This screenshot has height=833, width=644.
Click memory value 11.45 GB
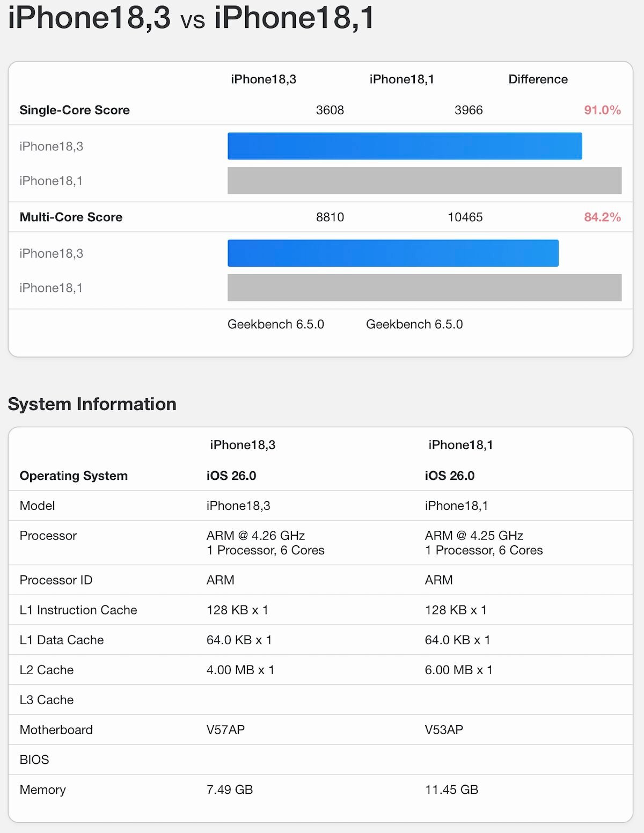click(451, 790)
